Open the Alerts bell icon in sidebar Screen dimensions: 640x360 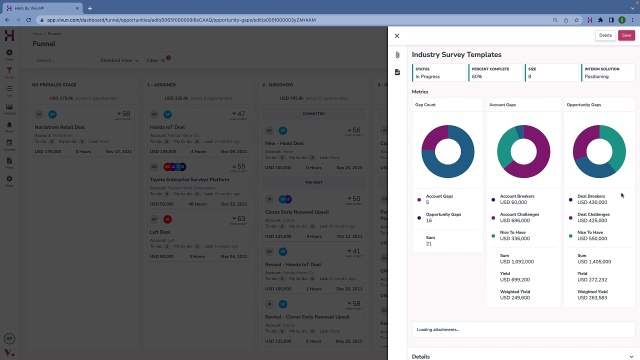(9, 126)
